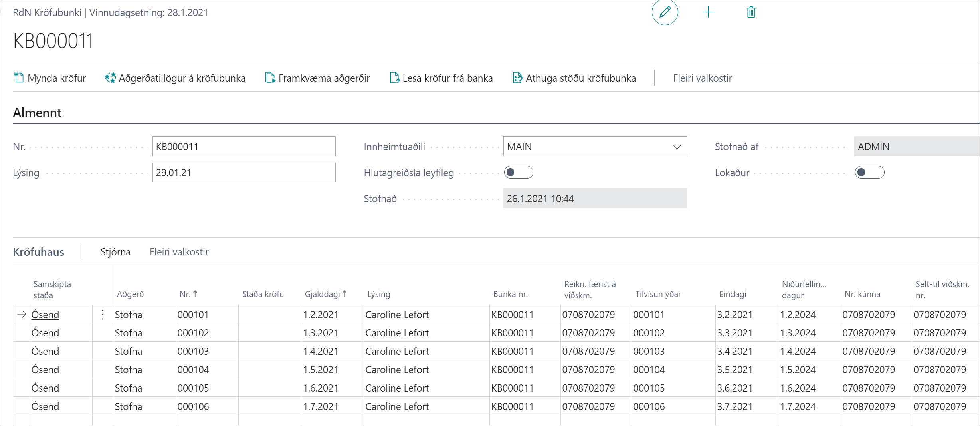This screenshot has height=426, width=980.
Task: Click the Lýsing input field
Action: point(244,173)
